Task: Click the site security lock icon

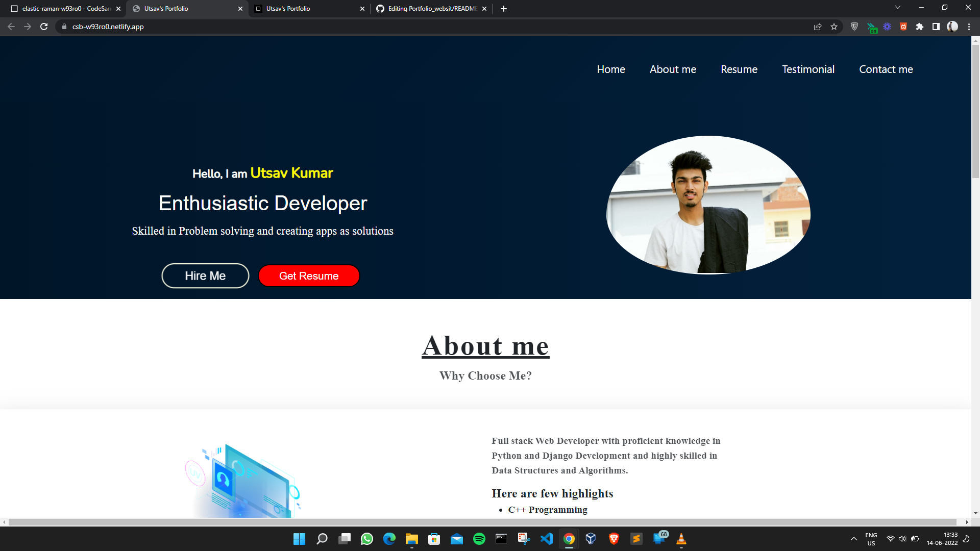Action: [x=63, y=27]
